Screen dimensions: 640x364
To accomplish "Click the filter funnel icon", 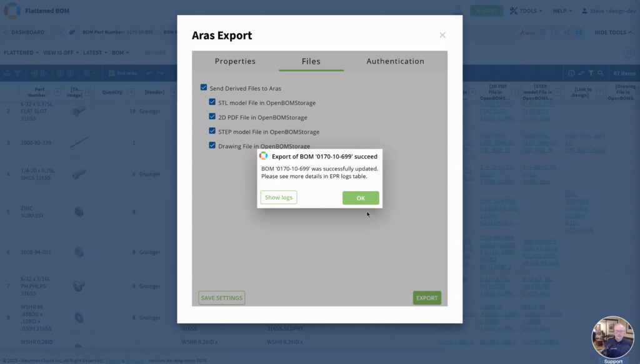I will 591,73.
